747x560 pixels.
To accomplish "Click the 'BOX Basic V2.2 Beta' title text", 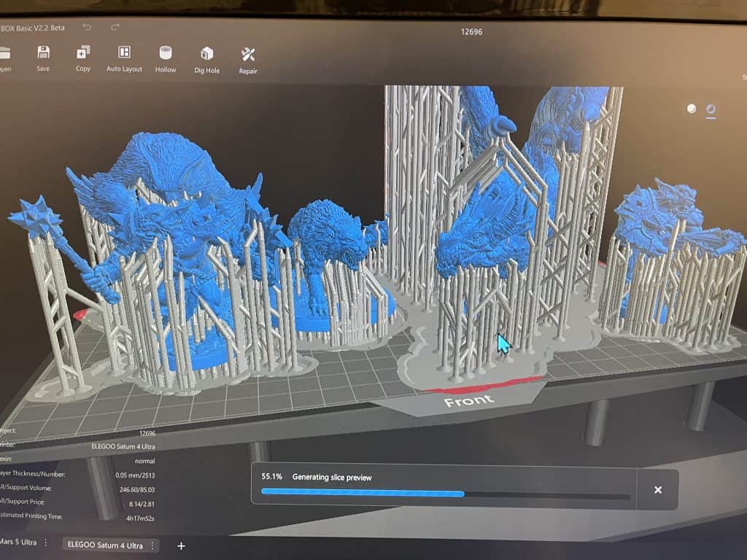I will [x=32, y=28].
